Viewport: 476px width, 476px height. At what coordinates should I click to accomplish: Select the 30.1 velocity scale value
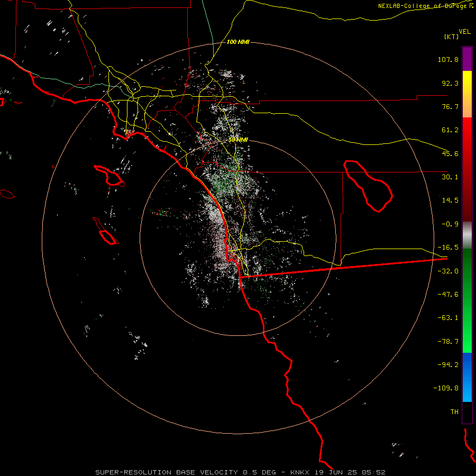click(x=450, y=177)
